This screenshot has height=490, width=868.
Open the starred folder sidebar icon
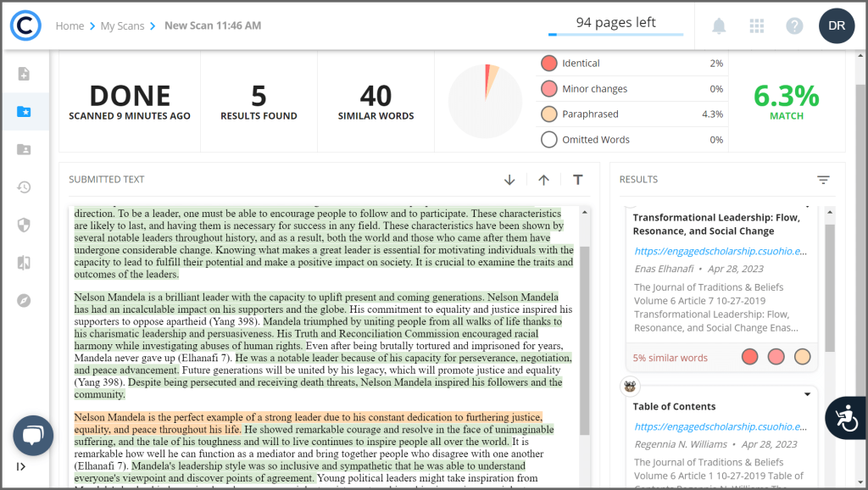[24, 111]
